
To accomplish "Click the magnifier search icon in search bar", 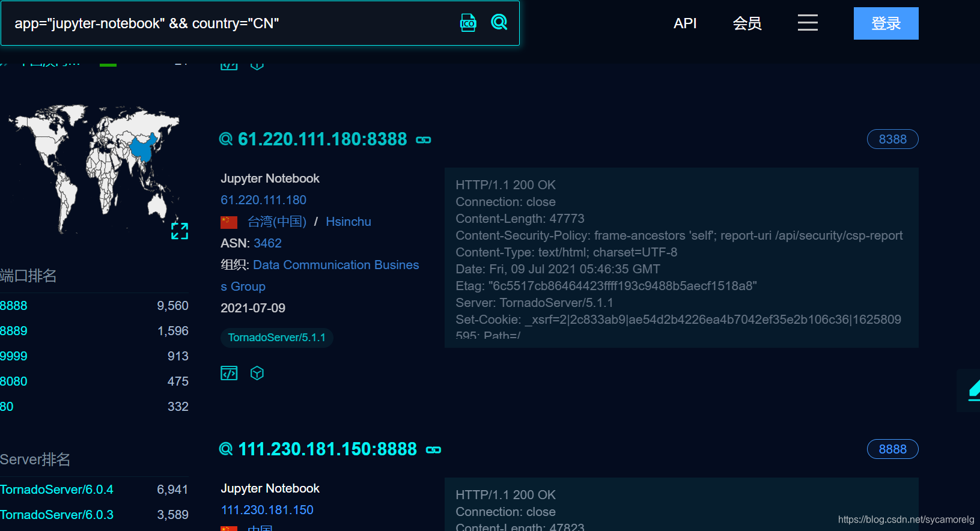I will [499, 22].
